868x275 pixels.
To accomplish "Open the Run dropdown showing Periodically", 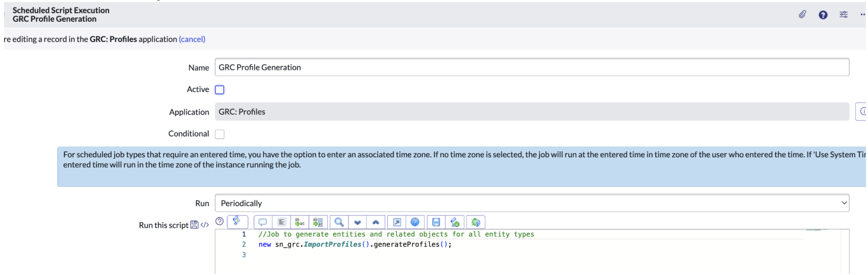I will coord(532,203).
